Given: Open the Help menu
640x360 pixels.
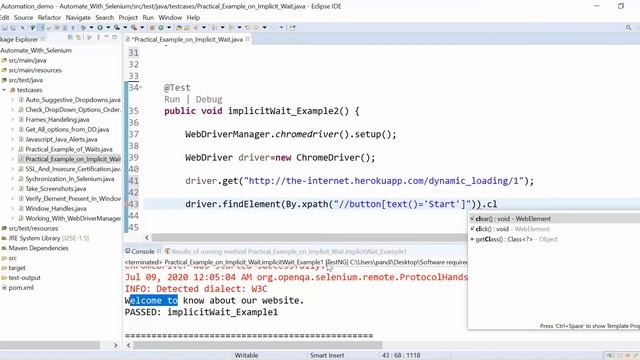Looking at the screenshot, I should point(193,18).
